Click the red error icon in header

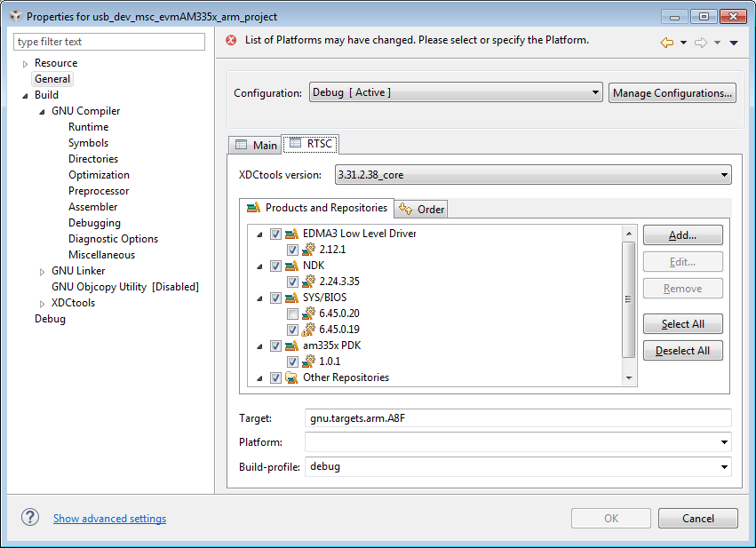click(232, 40)
